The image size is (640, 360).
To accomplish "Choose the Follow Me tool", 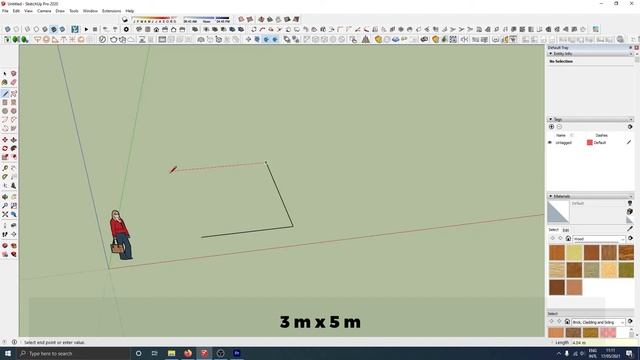I will tap(13, 149).
